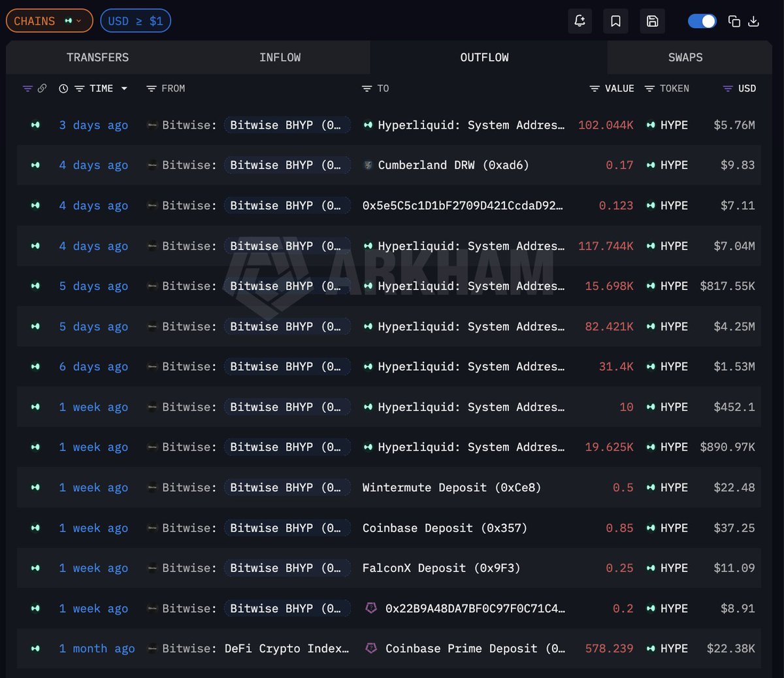
Task: Open the '6 days ago' transaction link
Action: tap(93, 366)
